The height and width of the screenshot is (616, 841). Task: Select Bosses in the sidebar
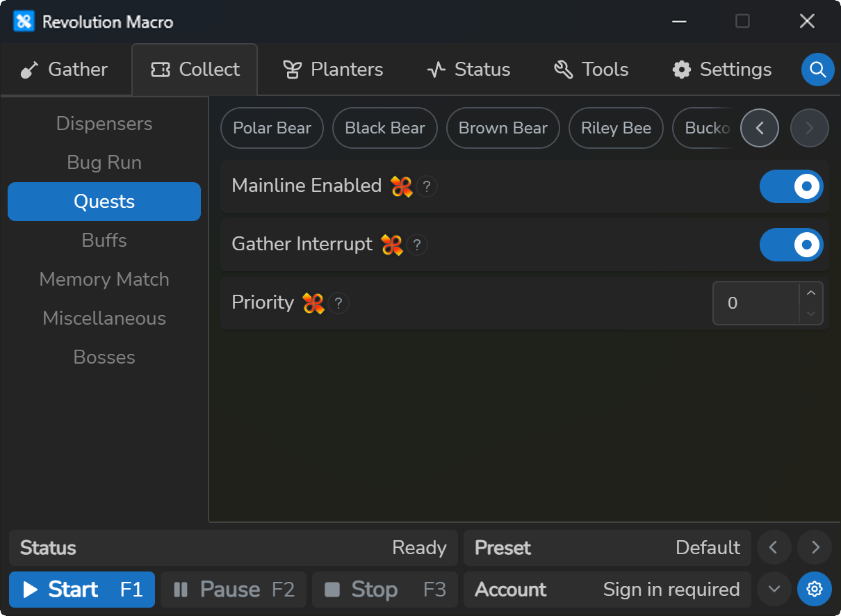pyautogui.click(x=104, y=357)
